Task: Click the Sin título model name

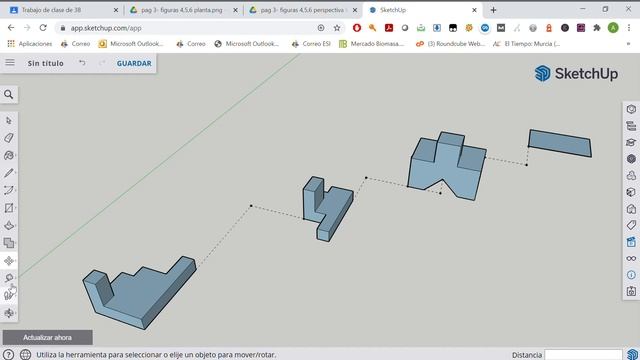Action: (x=45, y=63)
